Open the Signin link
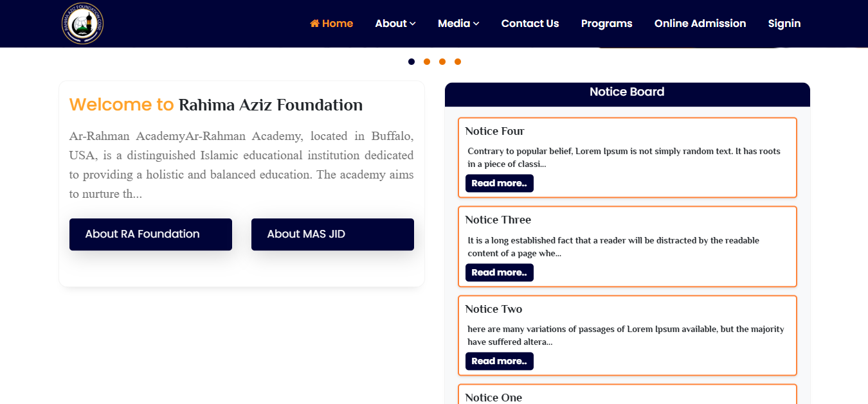 [x=784, y=23]
